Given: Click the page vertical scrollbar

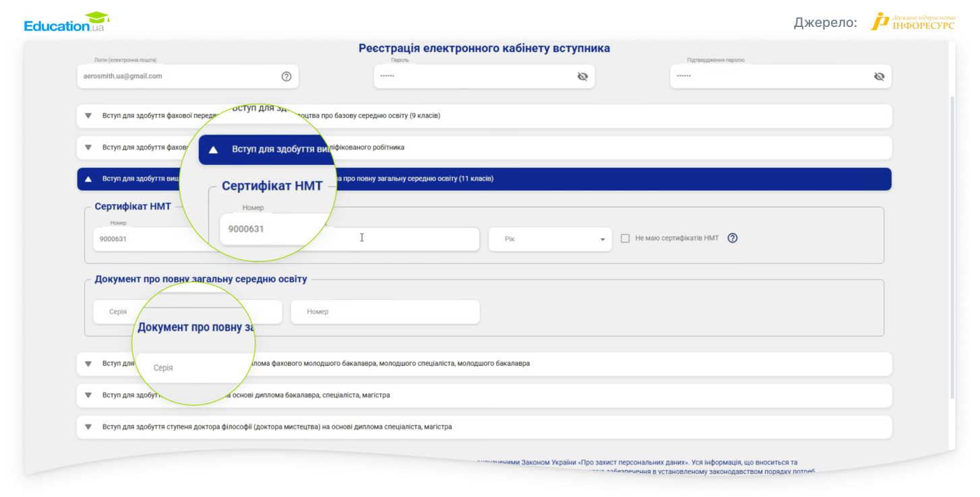Looking at the screenshot, I should [x=952, y=248].
